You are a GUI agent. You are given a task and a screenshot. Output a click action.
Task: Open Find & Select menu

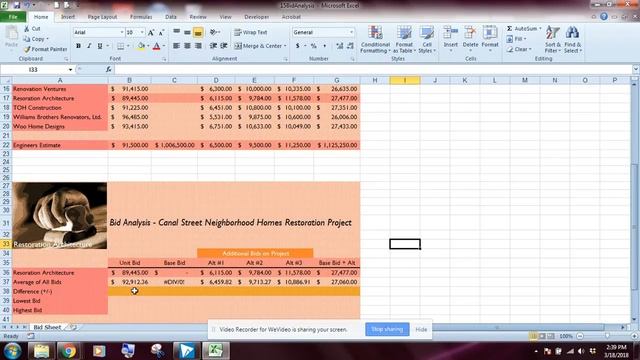click(573, 40)
